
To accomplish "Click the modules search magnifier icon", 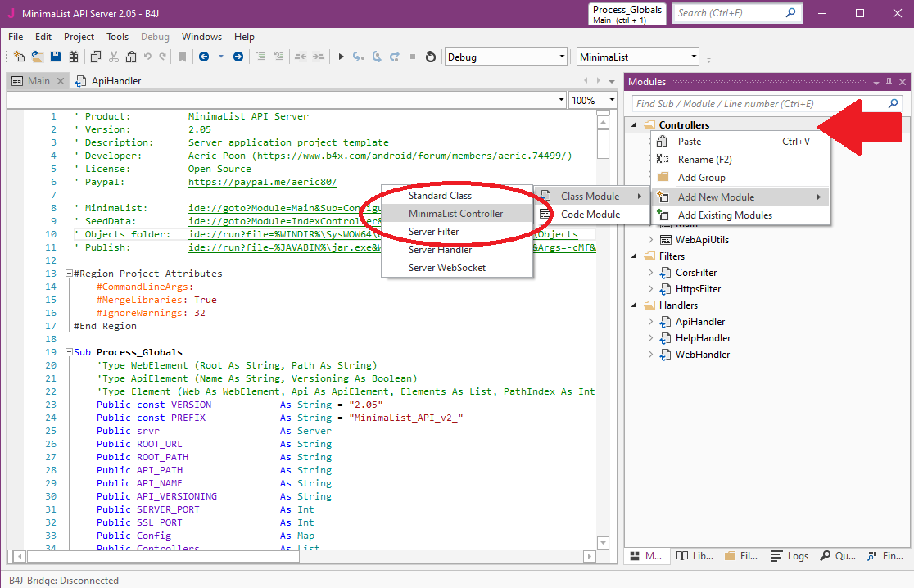I will [894, 104].
